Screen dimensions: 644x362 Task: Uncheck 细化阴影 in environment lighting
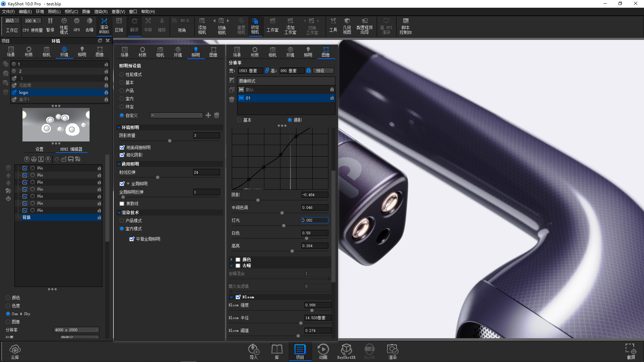tap(122, 155)
